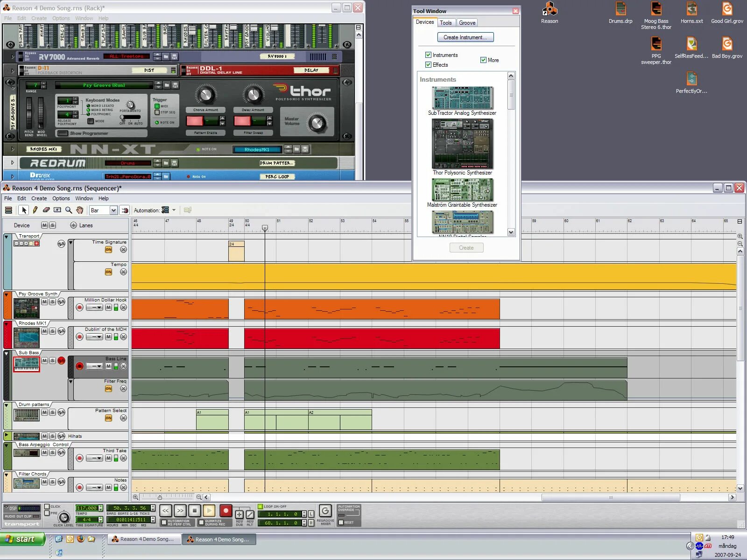Image resolution: width=747 pixels, height=560 pixels.
Task: Toggle the Pre count-in checkbox
Action: click(47, 513)
